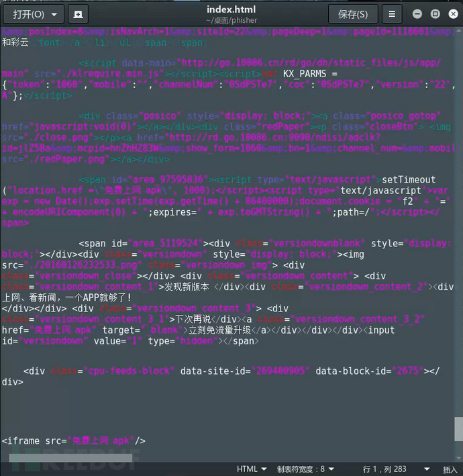Image resolution: width=463 pixels, height=476 pixels.
Task: Minimize the gedit window
Action: click(x=417, y=14)
